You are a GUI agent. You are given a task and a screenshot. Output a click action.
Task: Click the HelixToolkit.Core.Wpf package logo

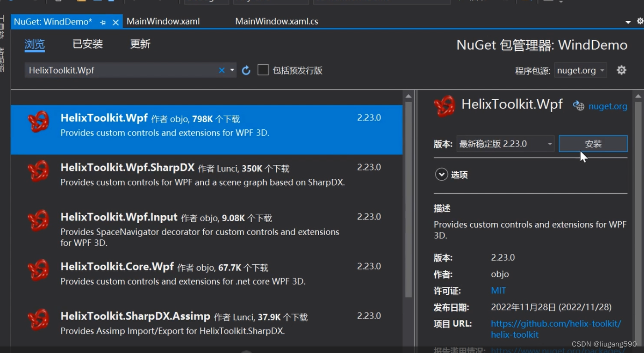point(38,270)
